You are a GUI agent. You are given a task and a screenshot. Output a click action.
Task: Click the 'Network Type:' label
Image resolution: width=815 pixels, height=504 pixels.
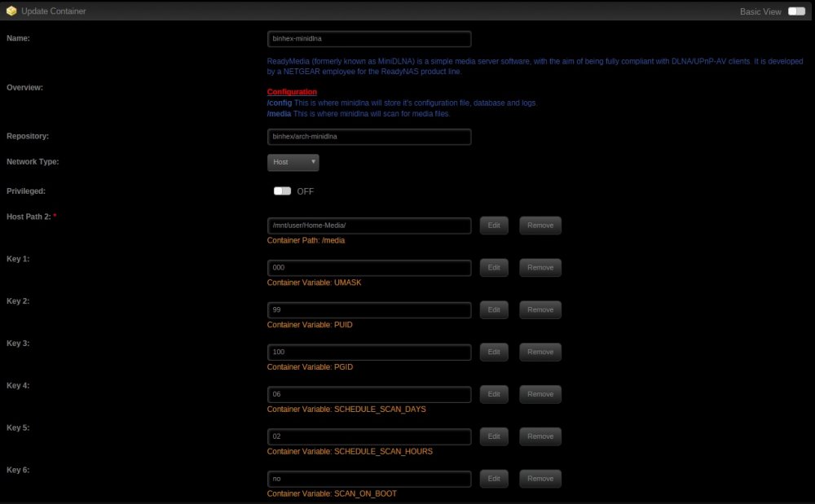click(x=33, y=162)
